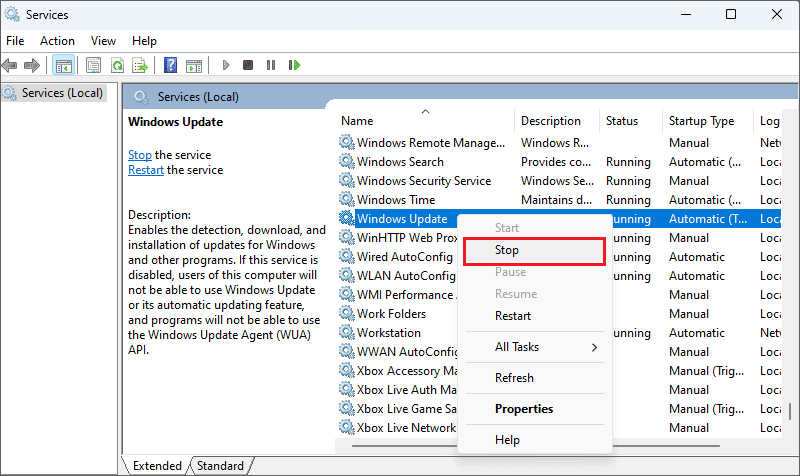
Task: Expand the All Tasks submenu
Action: point(534,347)
